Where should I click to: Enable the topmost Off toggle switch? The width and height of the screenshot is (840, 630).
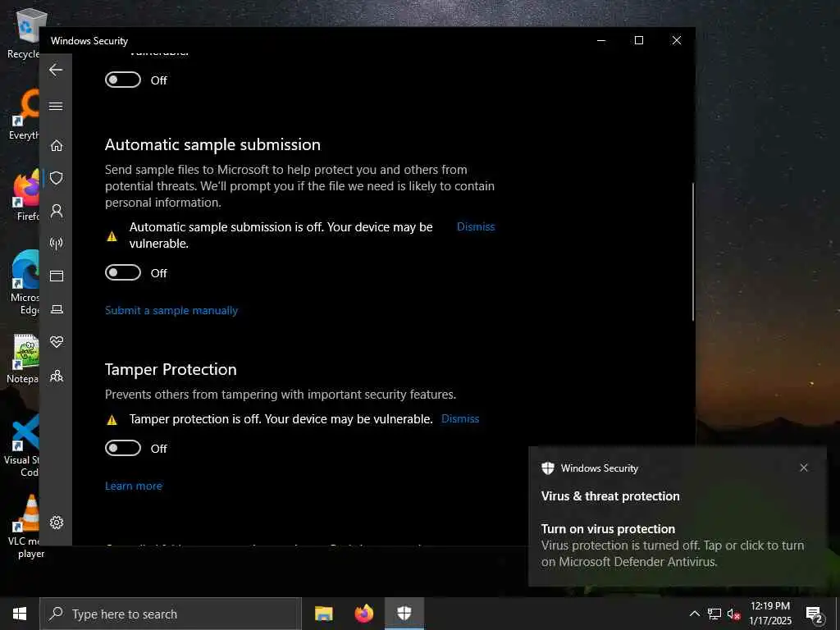[123, 80]
